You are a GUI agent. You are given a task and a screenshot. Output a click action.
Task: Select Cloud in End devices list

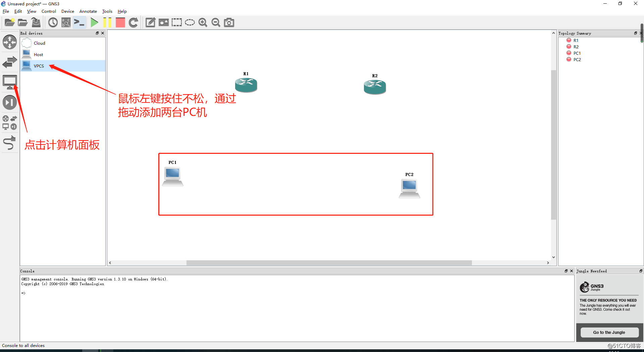pyautogui.click(x=63, y=43)
